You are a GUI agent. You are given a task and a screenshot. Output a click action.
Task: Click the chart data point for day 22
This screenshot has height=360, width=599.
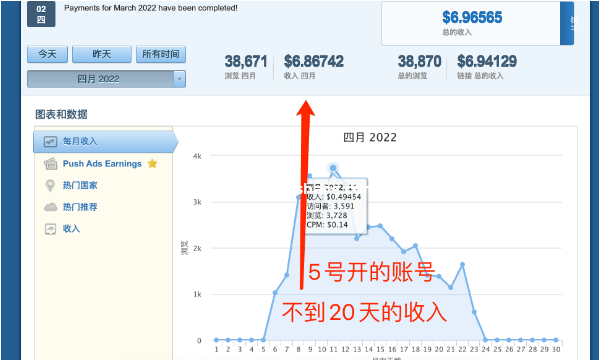click(462, 264)
